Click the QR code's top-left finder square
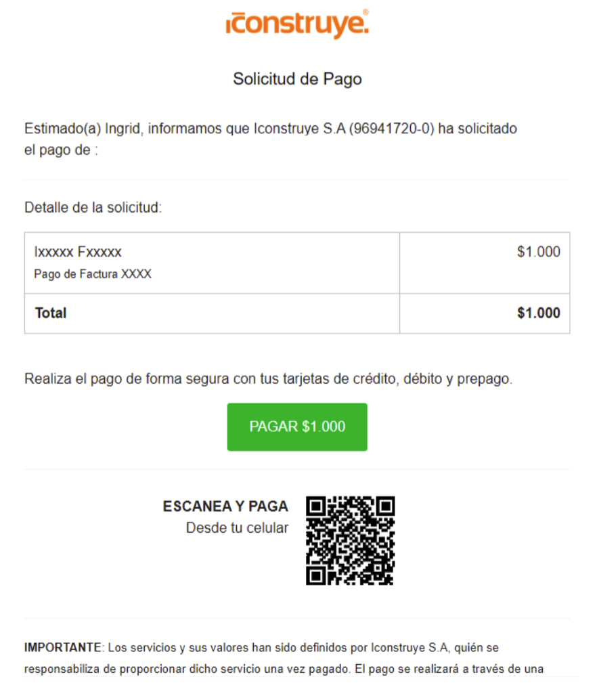Screen dimensions: 599x700 tap(316, 506)
